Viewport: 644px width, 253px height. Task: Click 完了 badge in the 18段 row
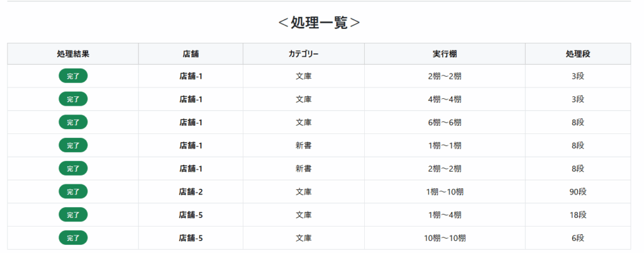73,215
